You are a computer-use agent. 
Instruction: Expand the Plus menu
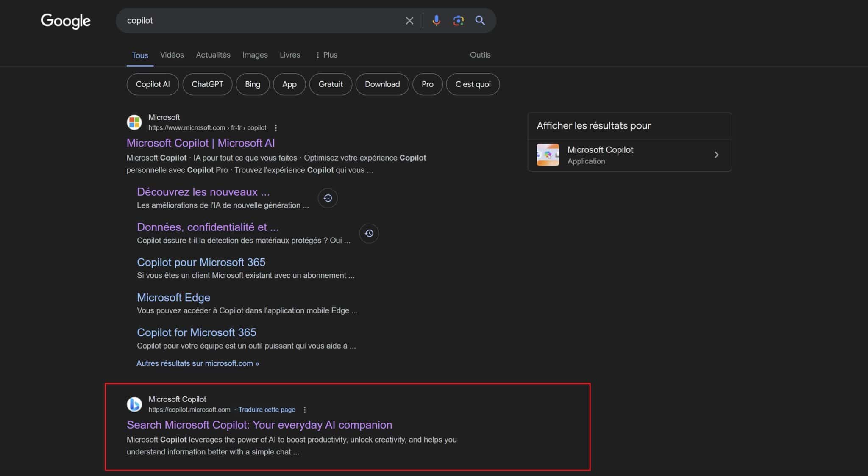(326, 55)
